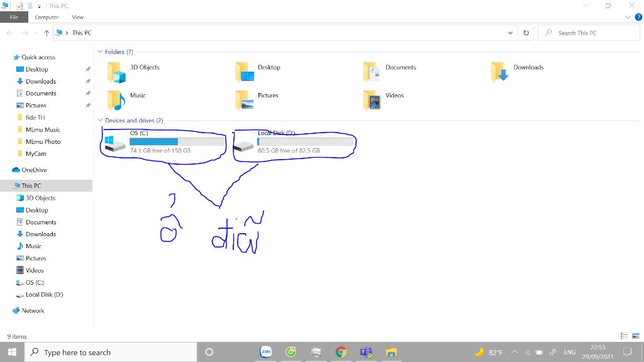Image resolution: width=644 pixels, height=362 pixels.
Task: Open Explorer Help question mark icon
Action: (638, 17)
